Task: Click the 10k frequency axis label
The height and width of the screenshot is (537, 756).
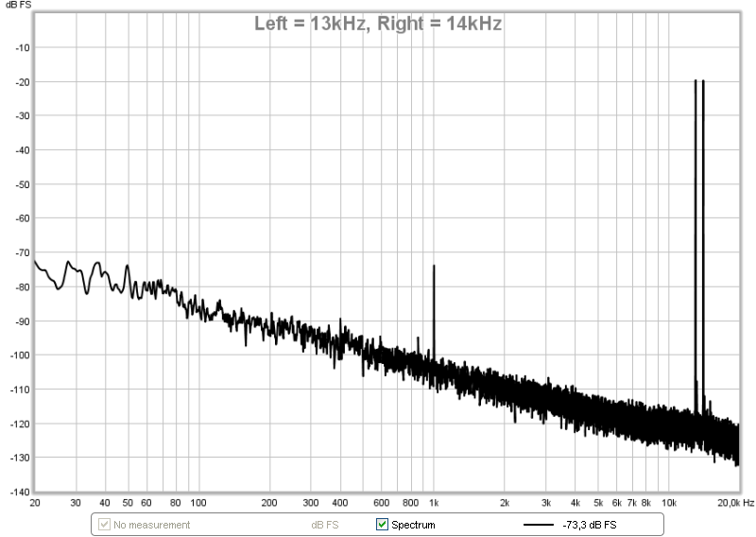Action: click(668, 503)
